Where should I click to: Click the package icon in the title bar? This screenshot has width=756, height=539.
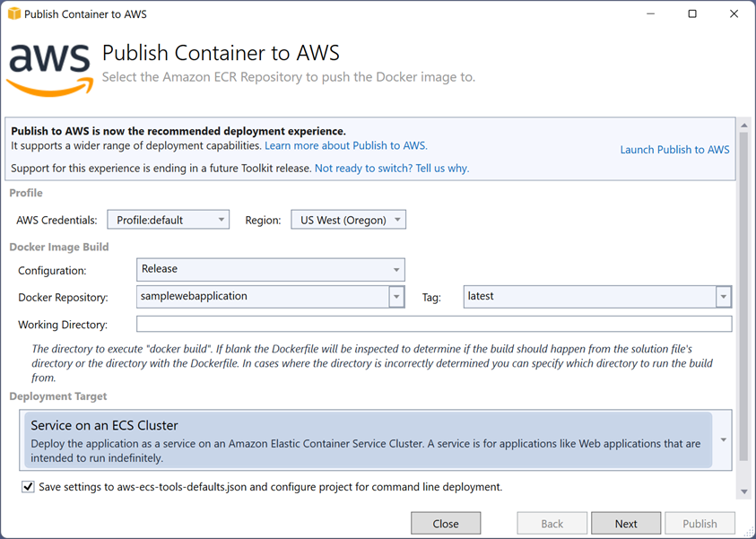point(14,13)
